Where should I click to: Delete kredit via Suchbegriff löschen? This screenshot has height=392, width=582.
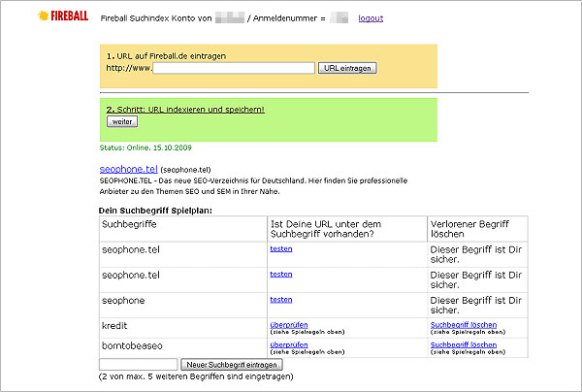(463, 324)
